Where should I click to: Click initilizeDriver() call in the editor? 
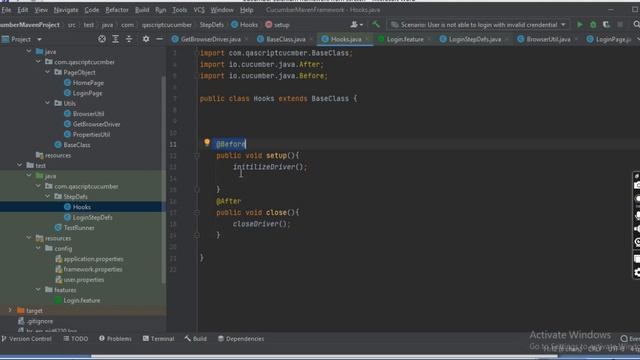[x=270, y=167]
